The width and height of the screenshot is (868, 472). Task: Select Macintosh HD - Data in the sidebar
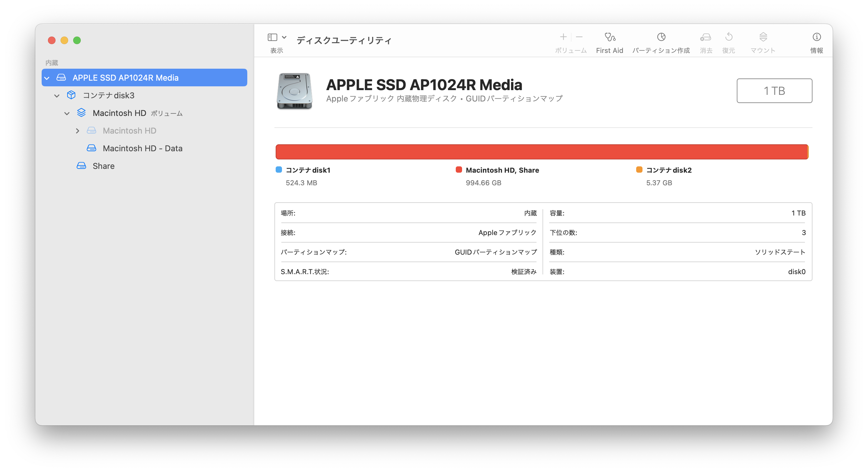[142, 148]
